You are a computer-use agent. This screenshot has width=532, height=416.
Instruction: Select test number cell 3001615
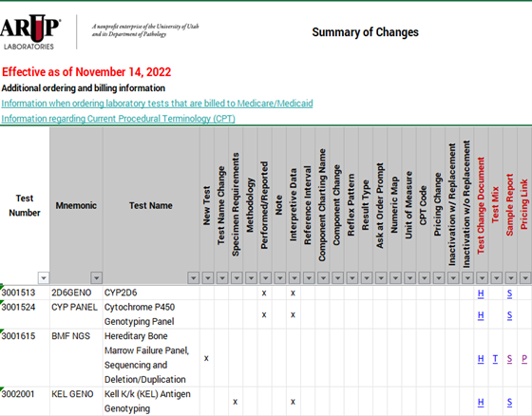(x=25, y=358)
